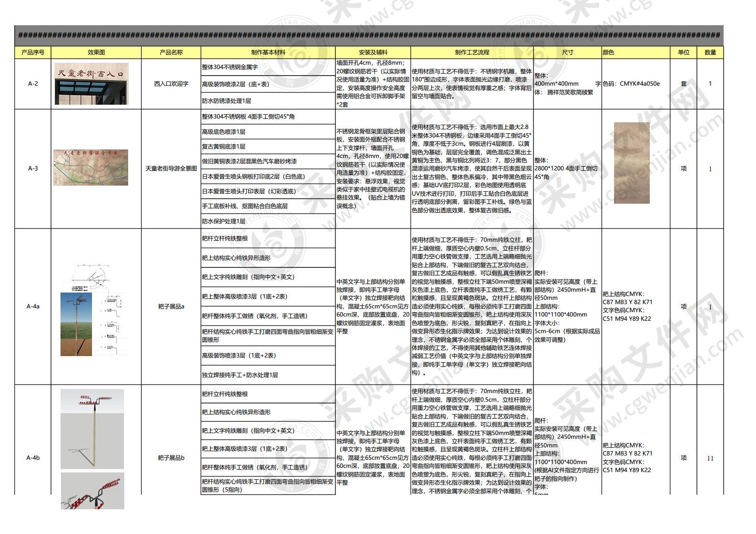Click A-4a 耙上文字纯铁雕刻 cell
Image resolution: width=756 pixels, height=534 pixels.
pos(268,277)
